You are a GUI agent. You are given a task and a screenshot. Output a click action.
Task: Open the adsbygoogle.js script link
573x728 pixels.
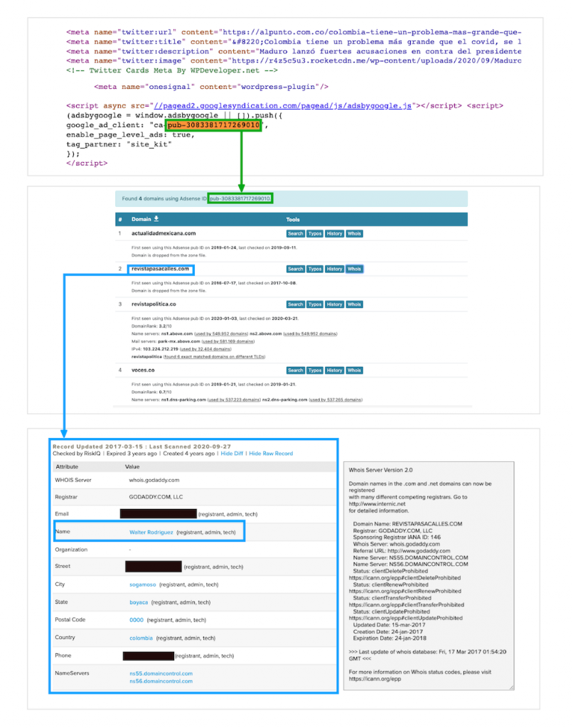tap(282, 106)
